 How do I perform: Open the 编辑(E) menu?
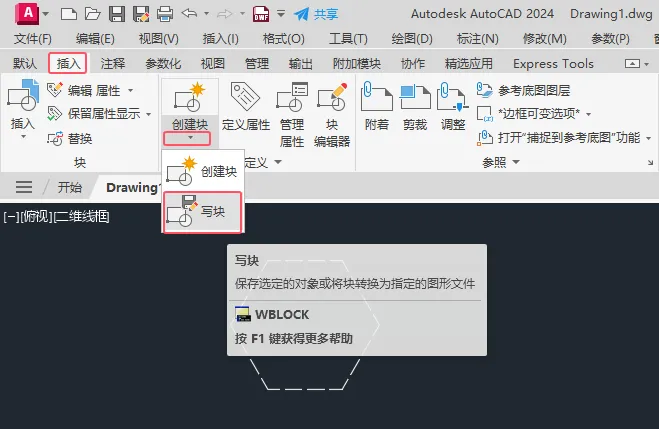[95, 39]
